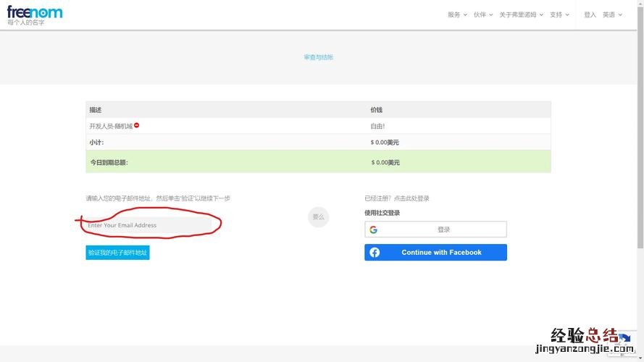The image size is (644, 362).
Task: Click the reCAPTCHA badge icon
Action: tap(626, 340)
